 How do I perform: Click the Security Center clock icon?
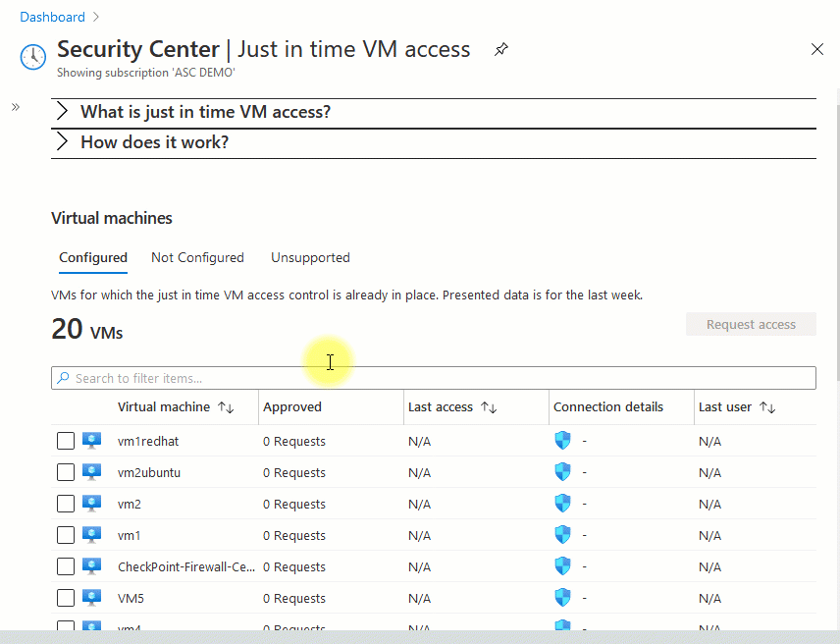click(x=33, y=57)
